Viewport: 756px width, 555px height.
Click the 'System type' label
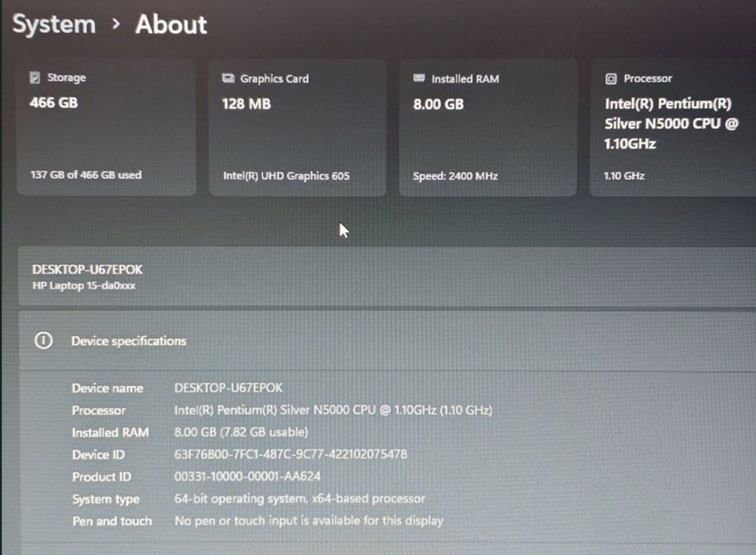(x=105, y=499)
